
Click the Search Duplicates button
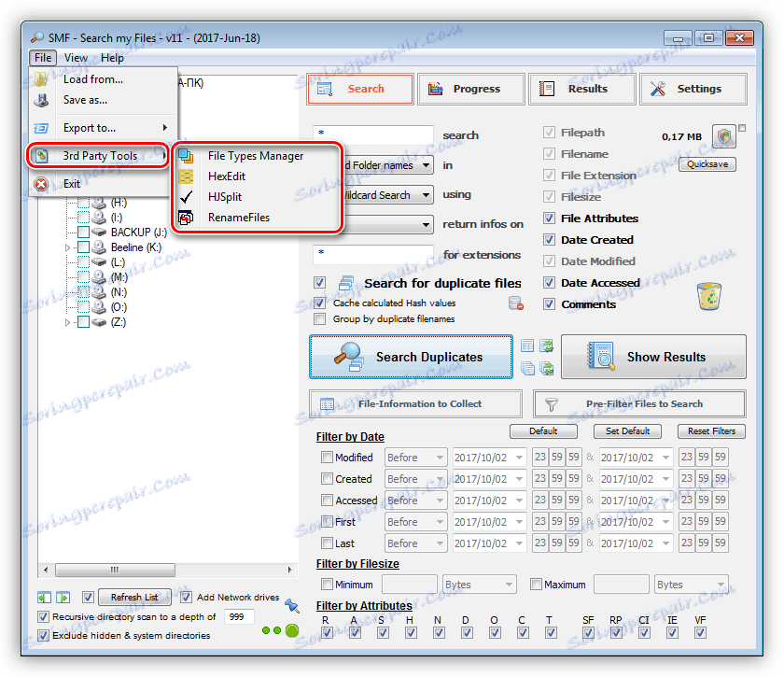click(411, 357)
